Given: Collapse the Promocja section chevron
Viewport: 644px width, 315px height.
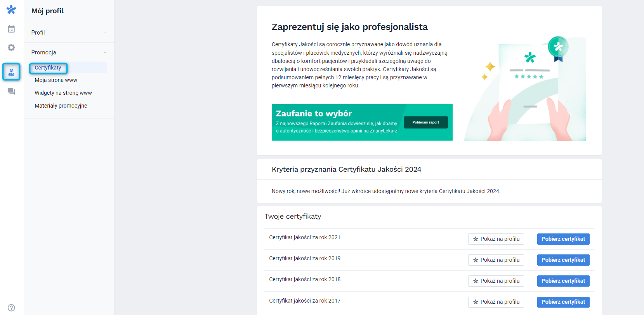Looking at the screenshot, I should (105, 52).
